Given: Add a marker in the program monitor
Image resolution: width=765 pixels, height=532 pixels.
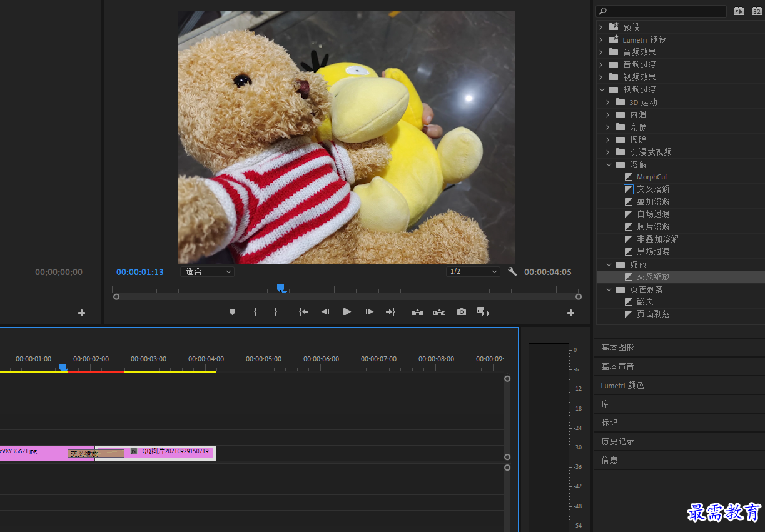Looking at the screenshot, I should pos(233,311).
